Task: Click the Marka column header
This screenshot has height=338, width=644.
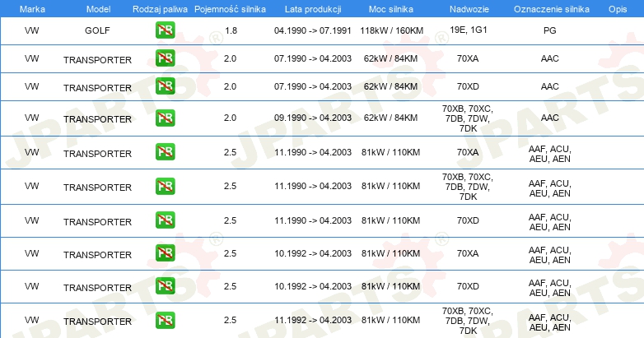Action: 32,9
